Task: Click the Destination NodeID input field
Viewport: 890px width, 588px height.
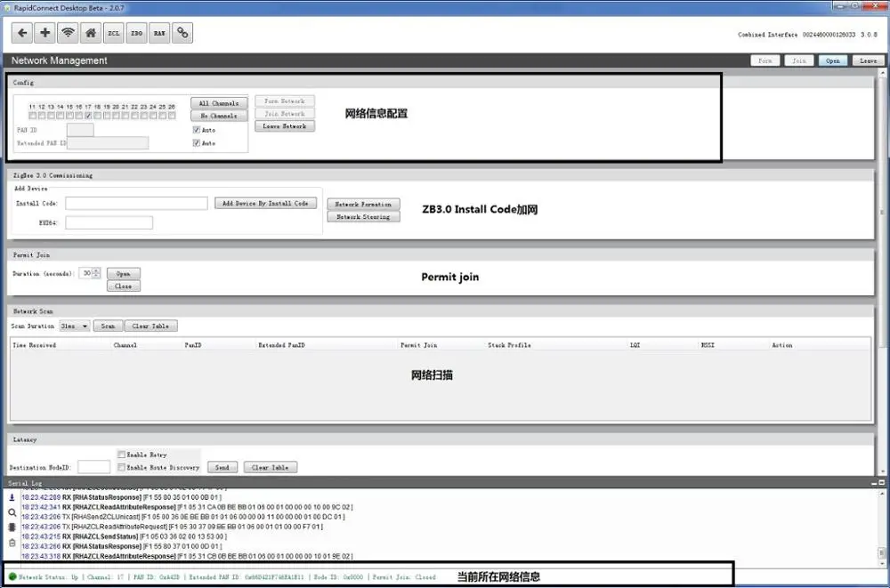Action: (x=93, y=467)
